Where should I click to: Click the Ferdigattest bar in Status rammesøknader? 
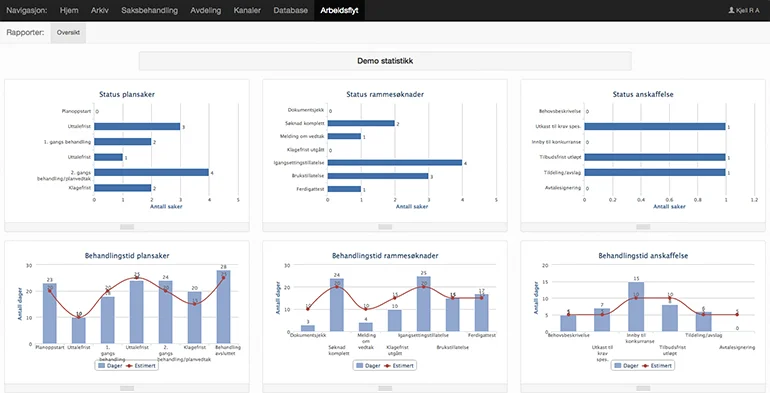pyautogui.click(x=345, y=189)
